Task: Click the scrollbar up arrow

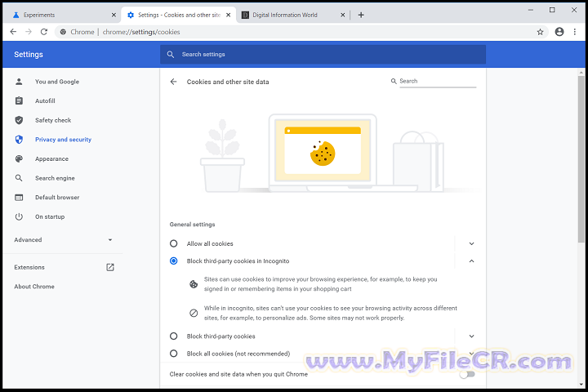Action: (581, 72)
